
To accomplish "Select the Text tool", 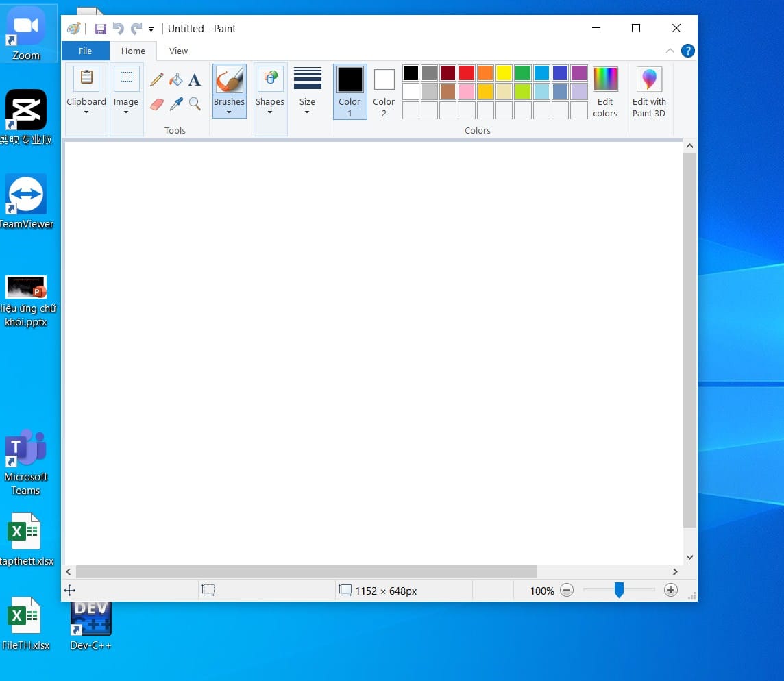I will (195, 80).
